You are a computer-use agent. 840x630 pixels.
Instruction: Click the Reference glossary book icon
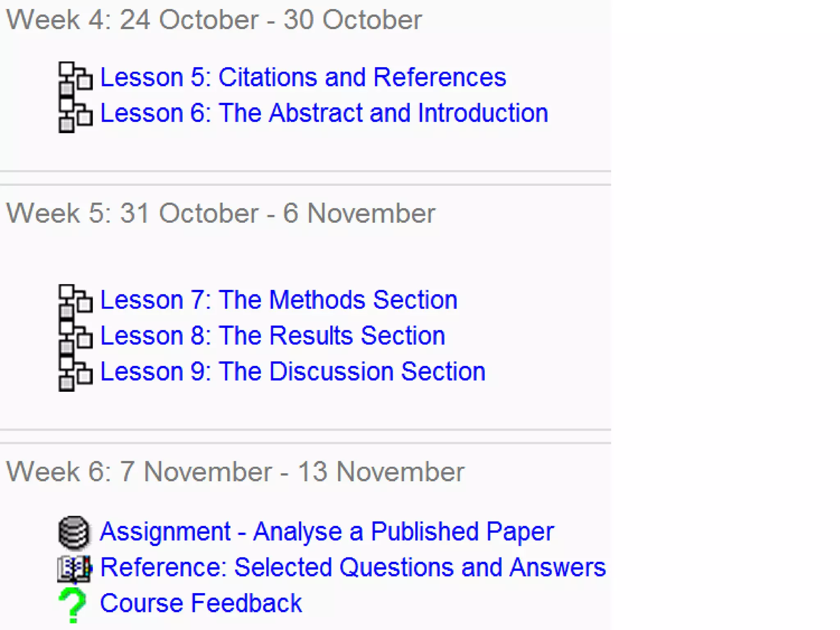point(74,568)
